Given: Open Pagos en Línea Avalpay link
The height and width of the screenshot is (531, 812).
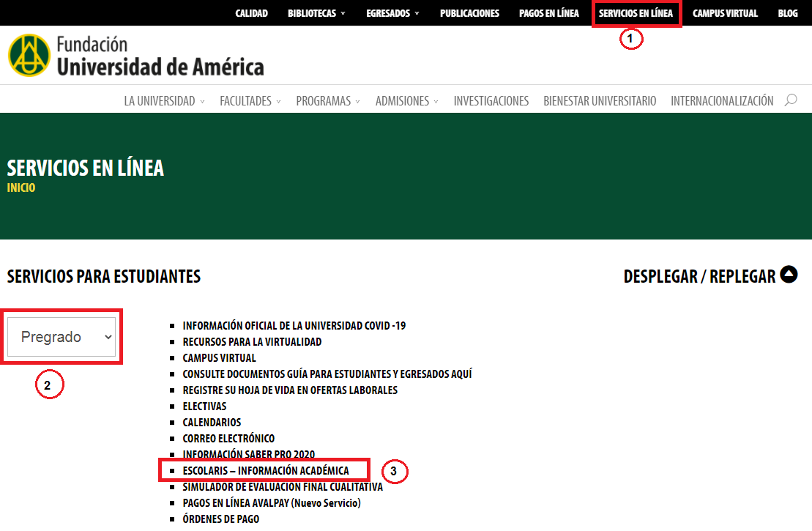Looking at the screenshot, I should coord(272,502).
